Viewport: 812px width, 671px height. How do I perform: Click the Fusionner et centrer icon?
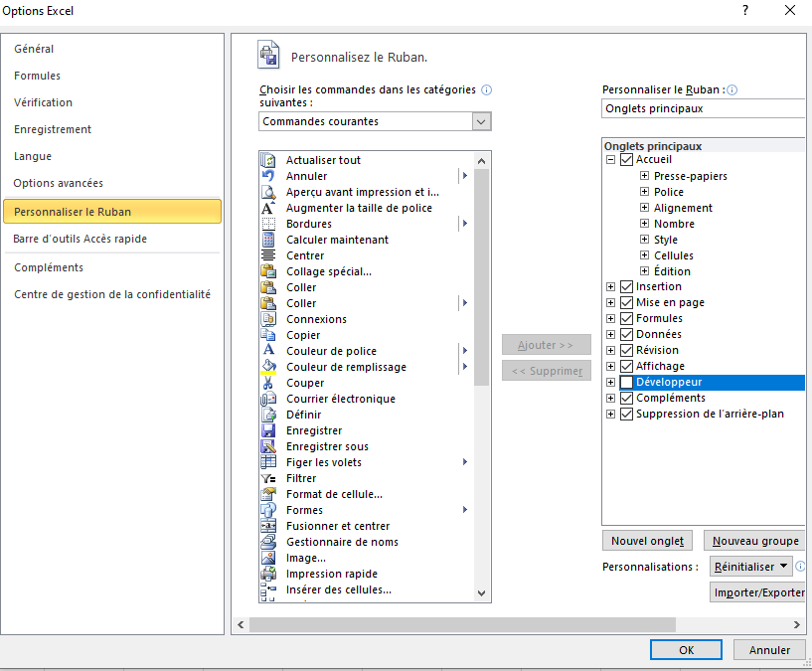tap(267, 526)
